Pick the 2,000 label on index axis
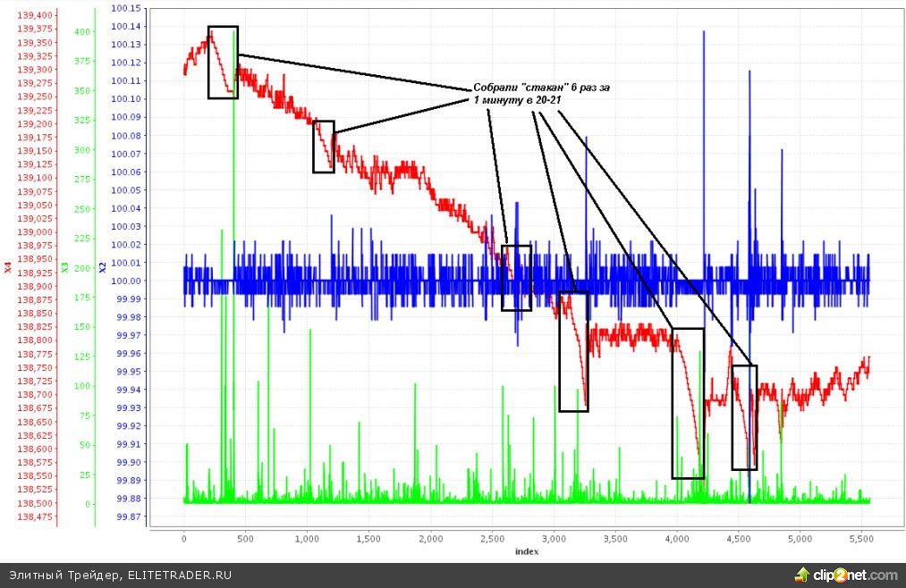This screenshot has height=588, width=906. [x=430, y=539]
